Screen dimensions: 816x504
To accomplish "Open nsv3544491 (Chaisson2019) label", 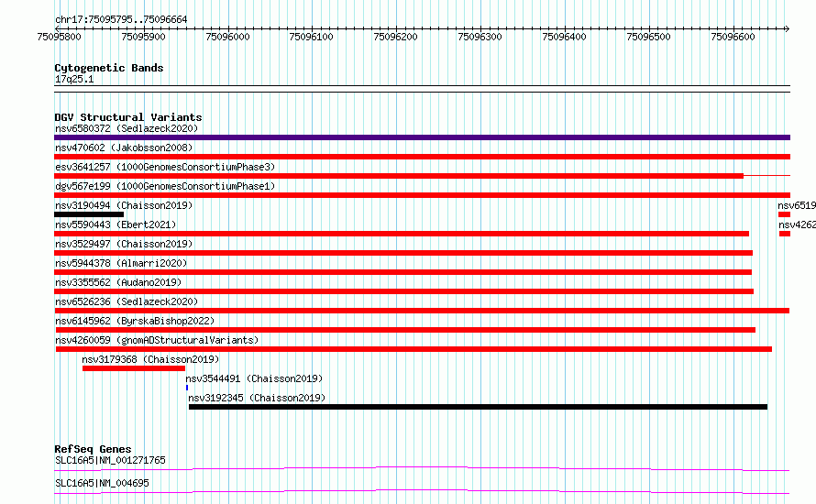I will tap(254, 378).
